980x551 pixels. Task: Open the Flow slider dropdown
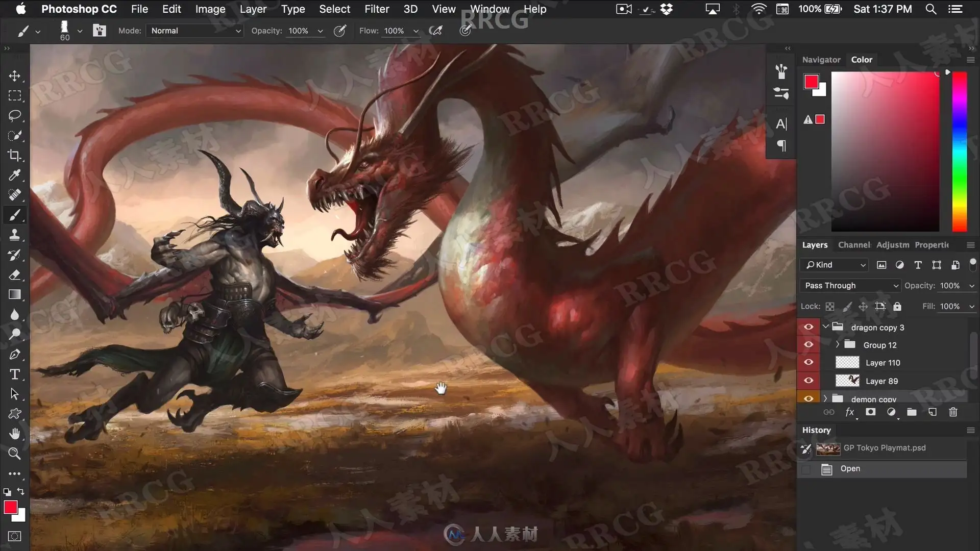416,31
